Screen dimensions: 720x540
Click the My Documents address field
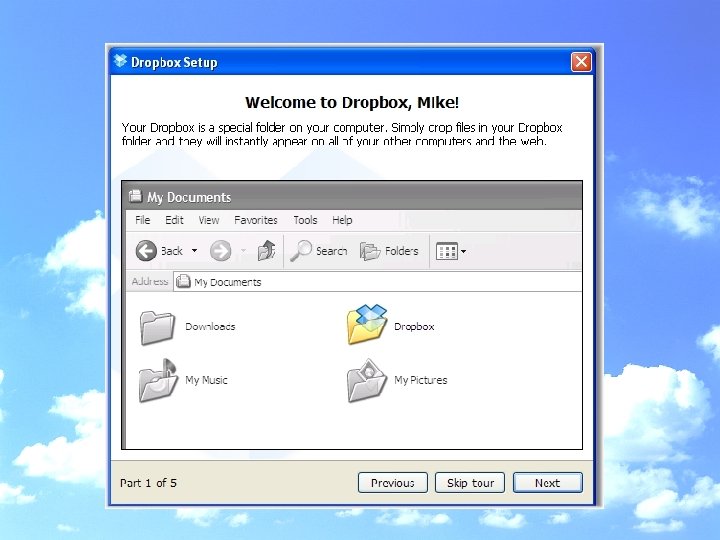(x=377, y=281)
